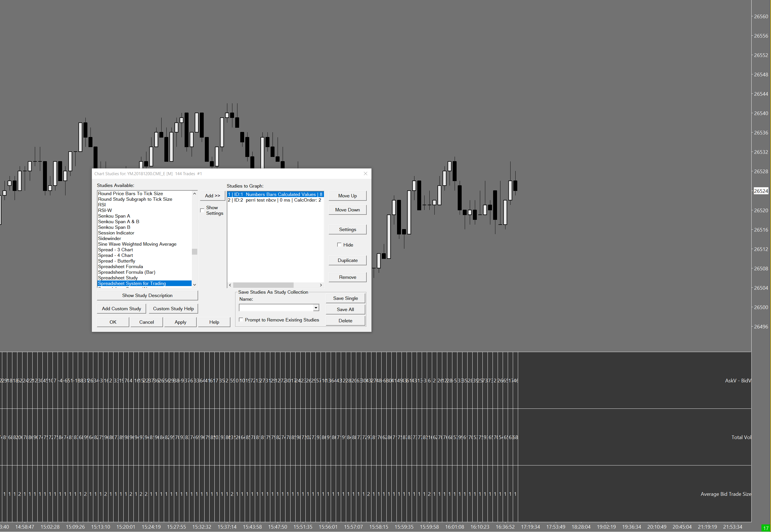The image size is (771, 532).
Task: Toggle the Show Settings checkbox
Action: point(202,210)
